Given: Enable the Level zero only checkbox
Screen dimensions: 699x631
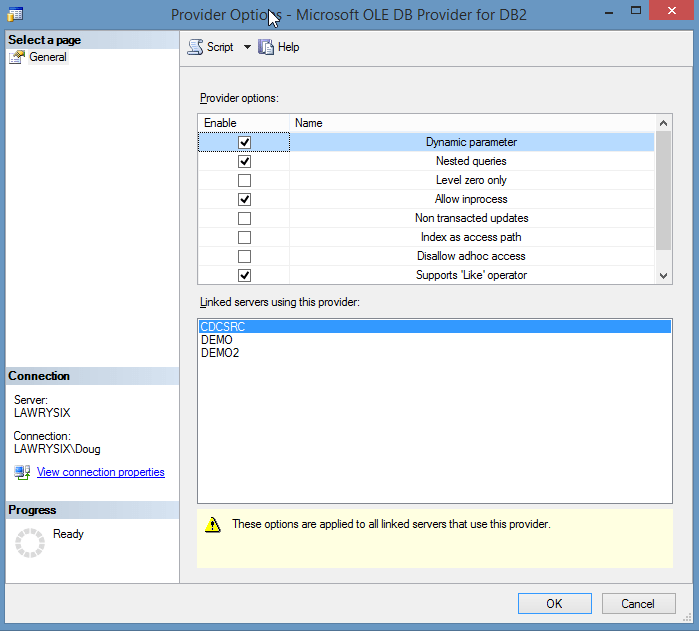Looking at the screenshot, I should pyautogui.click(x=244, y=181).
